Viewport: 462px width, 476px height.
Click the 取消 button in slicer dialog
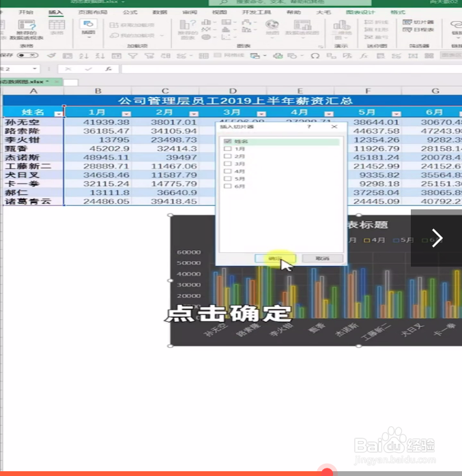pyautogui.click(x=323, y=258)
